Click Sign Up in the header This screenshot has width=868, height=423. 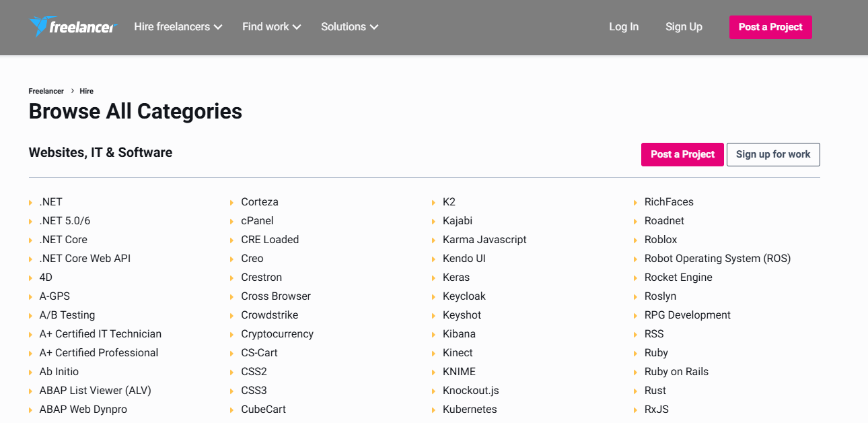tap(684, 27)
